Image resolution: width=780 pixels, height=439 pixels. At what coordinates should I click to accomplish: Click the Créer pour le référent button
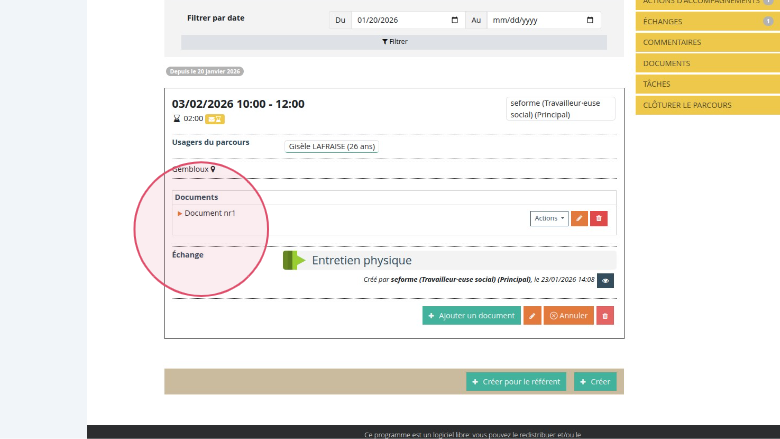coord(516,382)
